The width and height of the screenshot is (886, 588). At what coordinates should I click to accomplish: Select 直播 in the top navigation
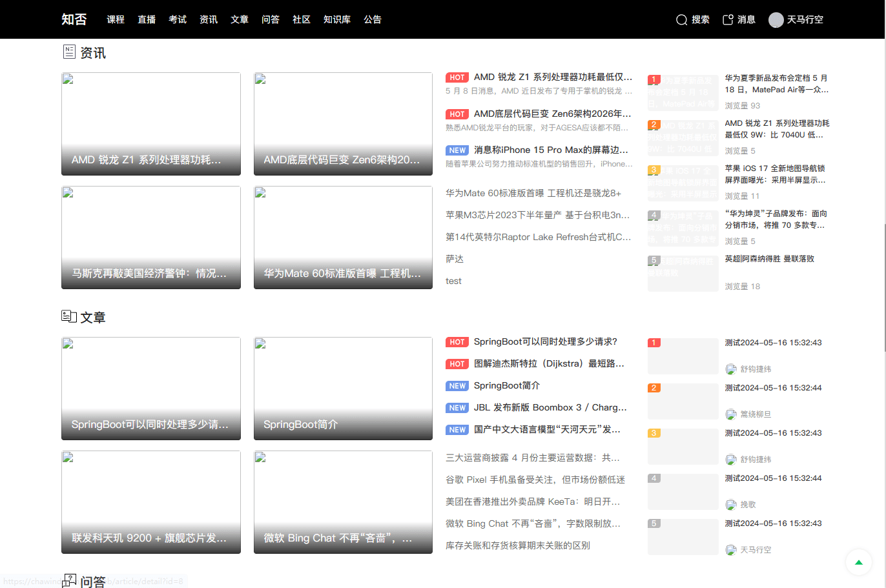[147, 19]
